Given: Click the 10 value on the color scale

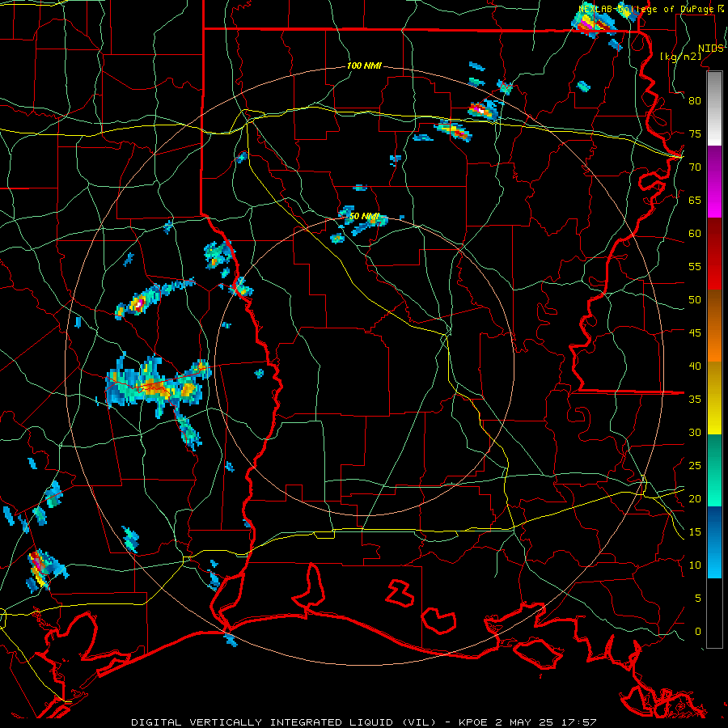Looking at the screenshot, I should tap(695, 565).
